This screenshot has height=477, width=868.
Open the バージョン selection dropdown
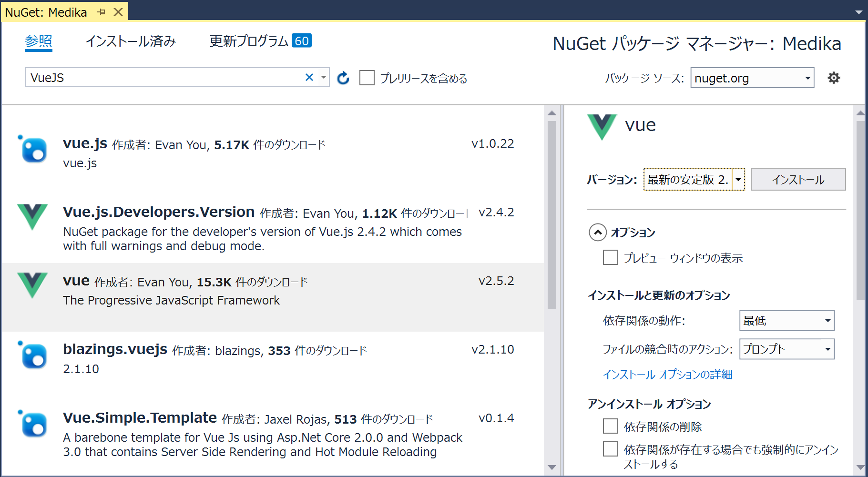pyautogui.click(x=694, y=179)
